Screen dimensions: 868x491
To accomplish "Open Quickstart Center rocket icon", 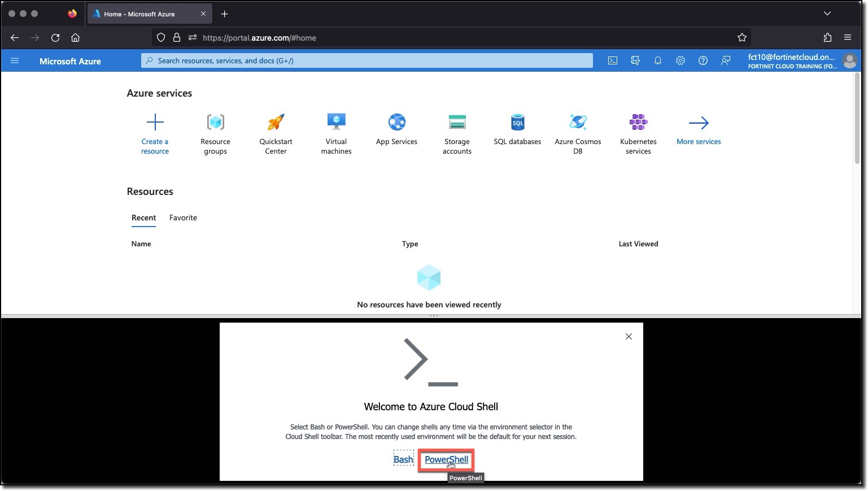I will tap(276, 122).
